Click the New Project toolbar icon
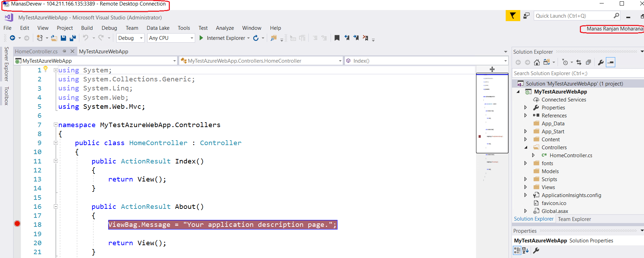The height and width of the screenshot is (258, 644). 40,38
